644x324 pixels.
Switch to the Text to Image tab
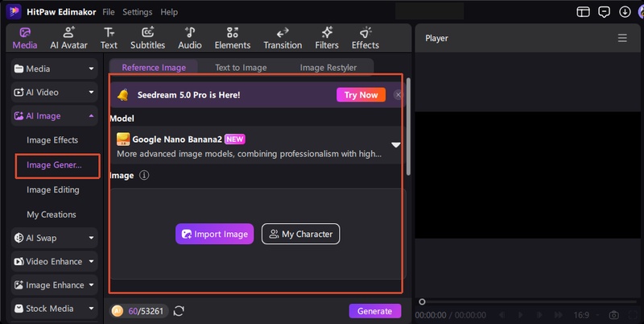tap(241, 68)
